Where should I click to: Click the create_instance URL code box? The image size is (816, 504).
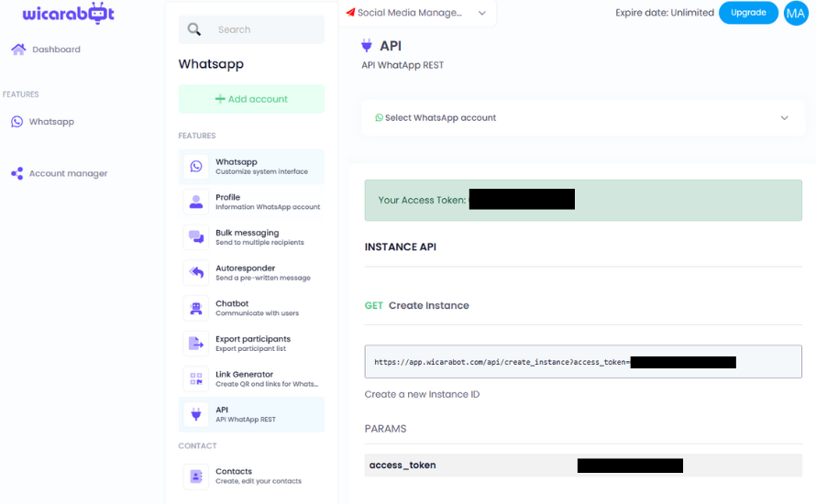coord(583,361)
